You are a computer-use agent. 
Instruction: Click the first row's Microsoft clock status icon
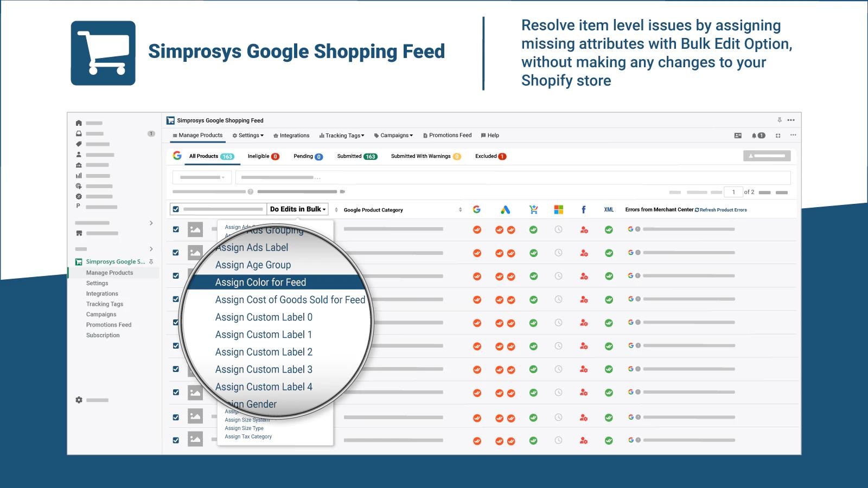click(x=558, y=230)
